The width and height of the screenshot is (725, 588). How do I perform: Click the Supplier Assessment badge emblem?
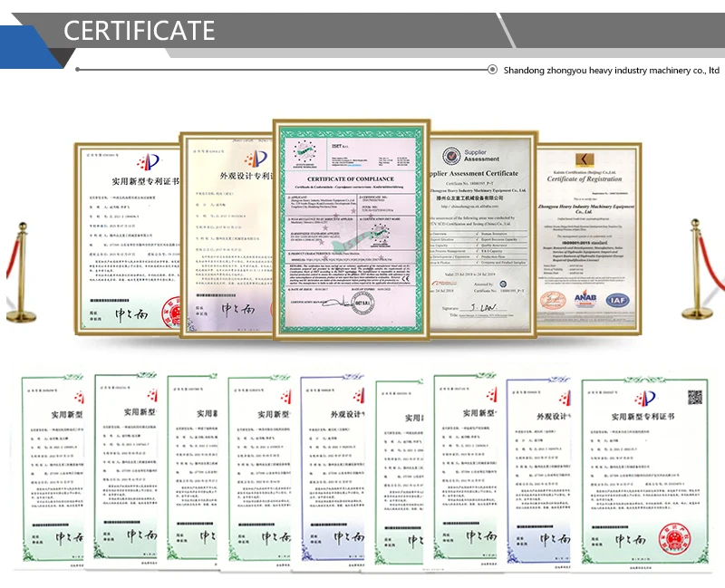point(450,156)
